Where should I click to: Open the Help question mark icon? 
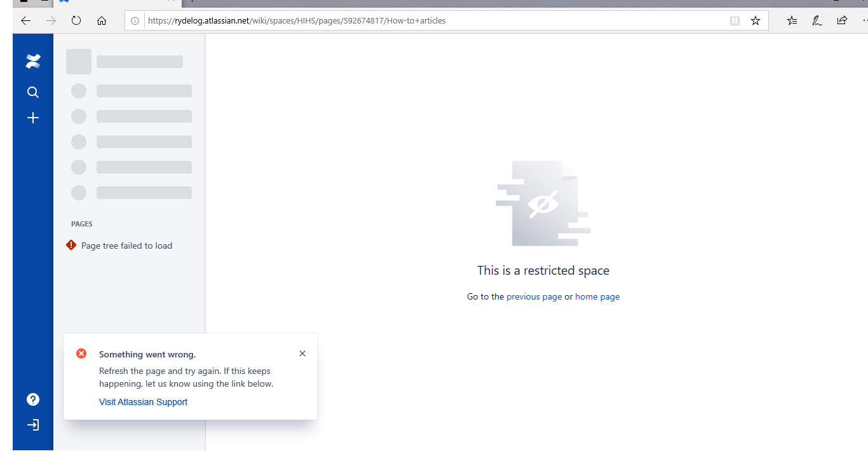tap(33, 399)
